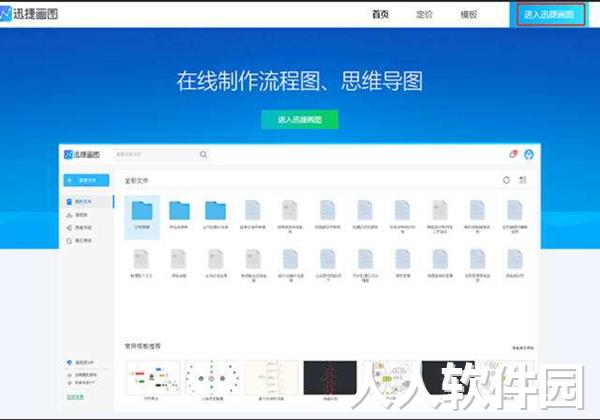Click the blue diamond VIP icon in sidebar
The image size is (600, 420).
69,362
